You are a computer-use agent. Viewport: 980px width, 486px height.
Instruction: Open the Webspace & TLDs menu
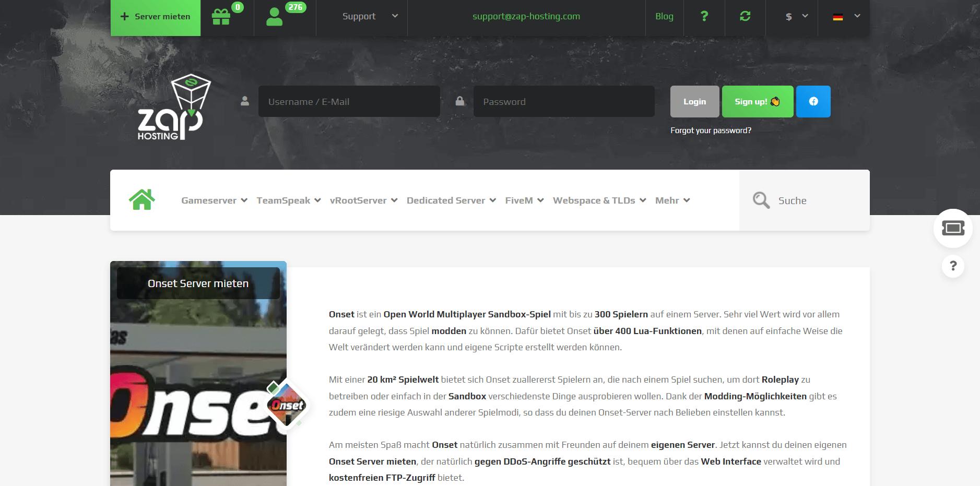point(599,200)
